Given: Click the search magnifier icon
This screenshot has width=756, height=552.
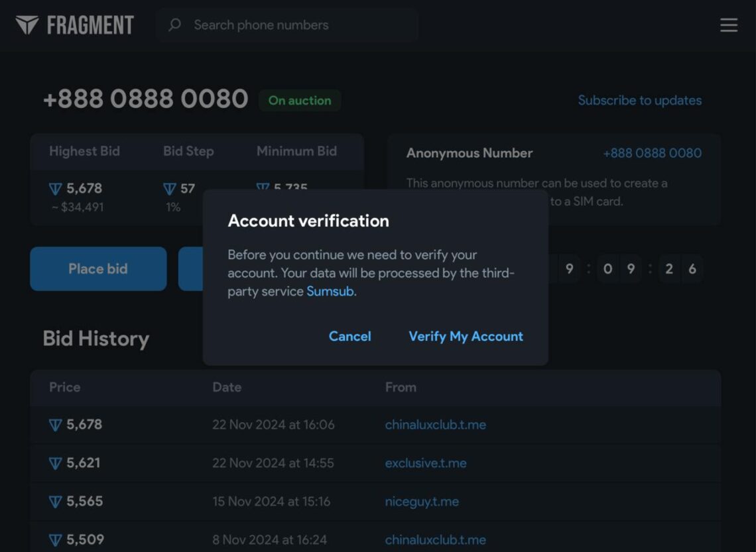Looking at the screenshot, I should click(x=174, y=25).
